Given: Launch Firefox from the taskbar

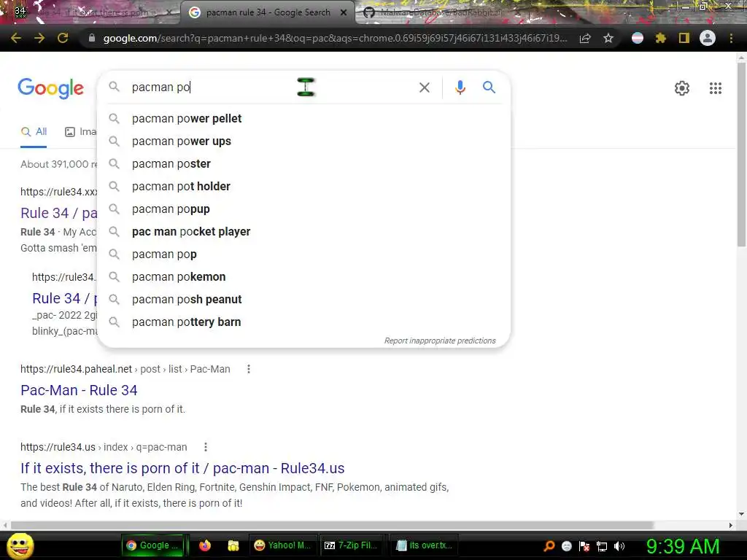Looking at the screenshot, I should (x=205, y=545).
